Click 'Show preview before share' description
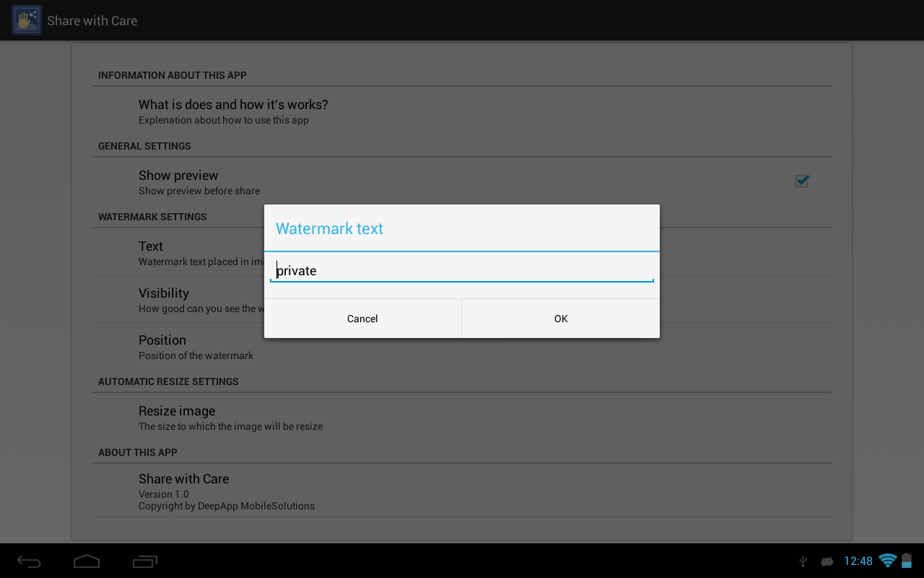The image size is (924, 578). click(199, 191)
